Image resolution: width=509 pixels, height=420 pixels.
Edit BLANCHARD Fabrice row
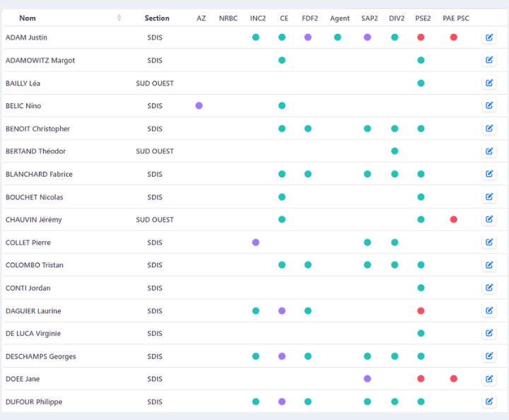(x=489, y=174)
